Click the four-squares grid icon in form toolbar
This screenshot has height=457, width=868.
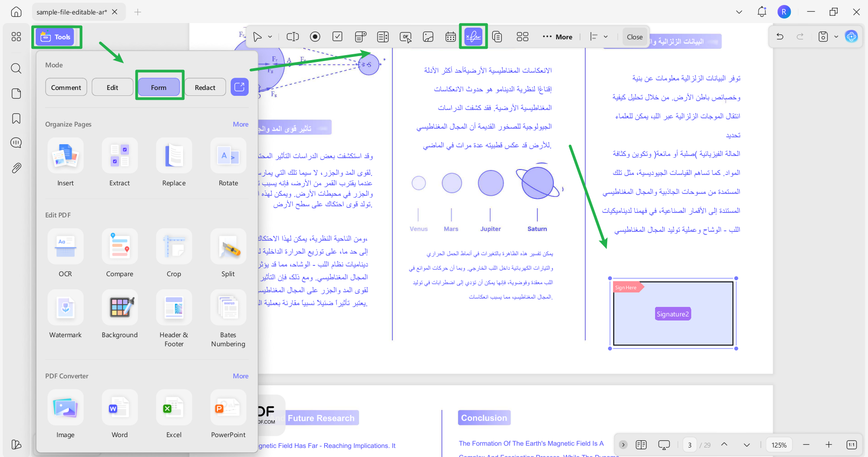pos(523,37)
